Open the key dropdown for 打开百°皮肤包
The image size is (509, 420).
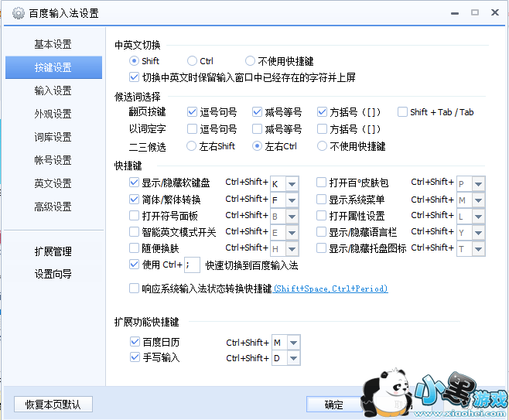point(478,184)
